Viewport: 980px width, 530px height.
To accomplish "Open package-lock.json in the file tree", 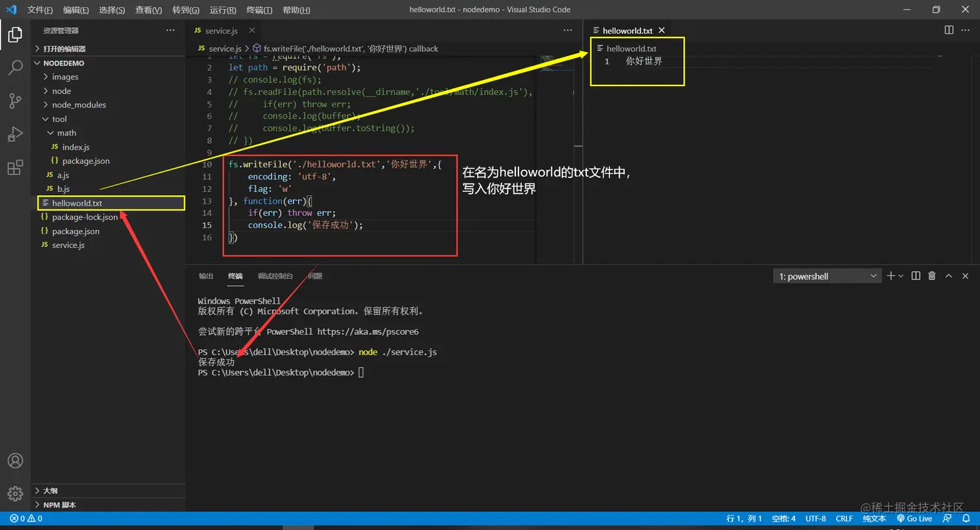I will (84, 217).
